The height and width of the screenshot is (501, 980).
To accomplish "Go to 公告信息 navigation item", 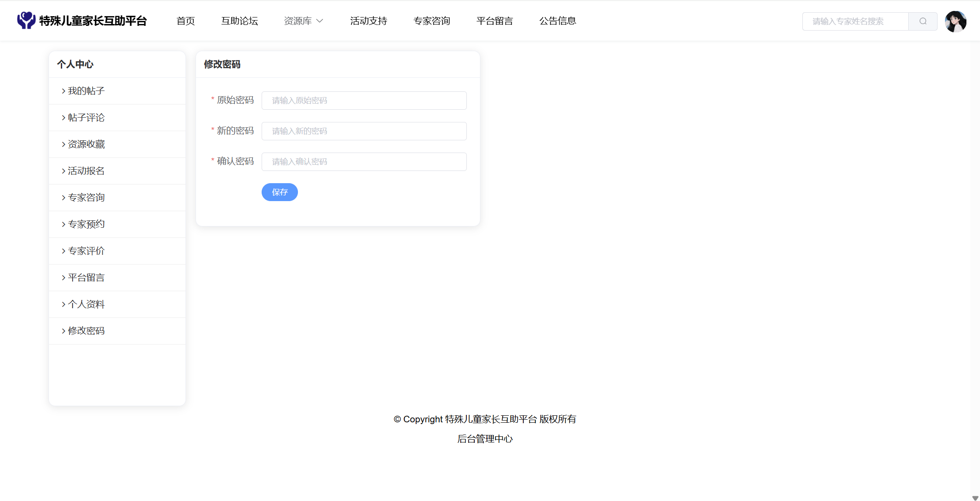I will tap(557, 21).
